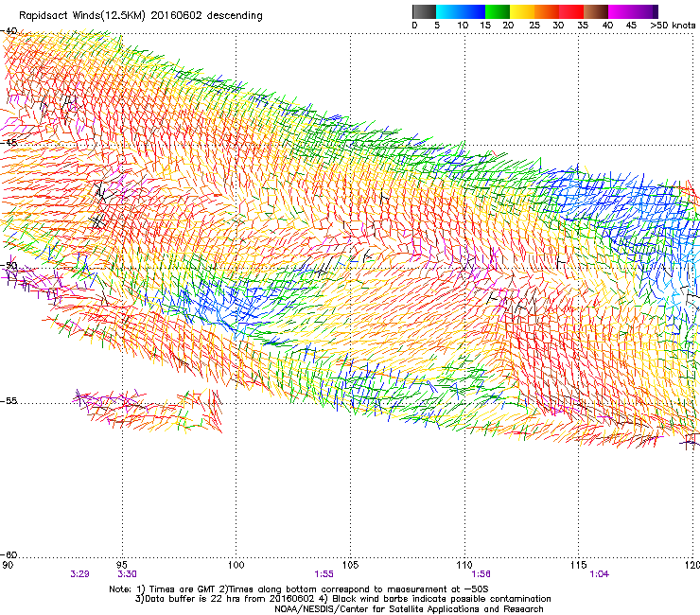The width and height of the screenshot is (700, 615).
Task: Click the '20' label under the color bar
Action: [508, 26]
